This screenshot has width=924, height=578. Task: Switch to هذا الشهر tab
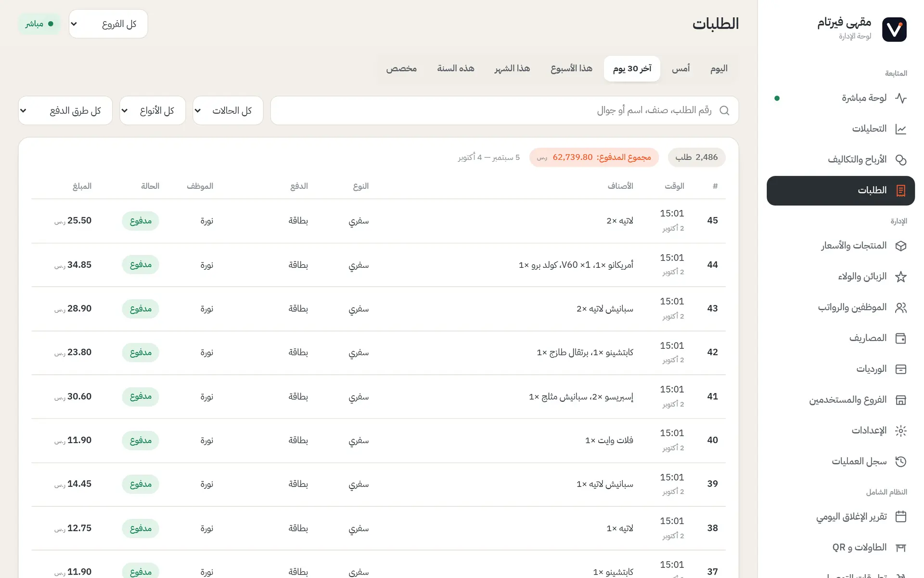(x=513, y=69)
